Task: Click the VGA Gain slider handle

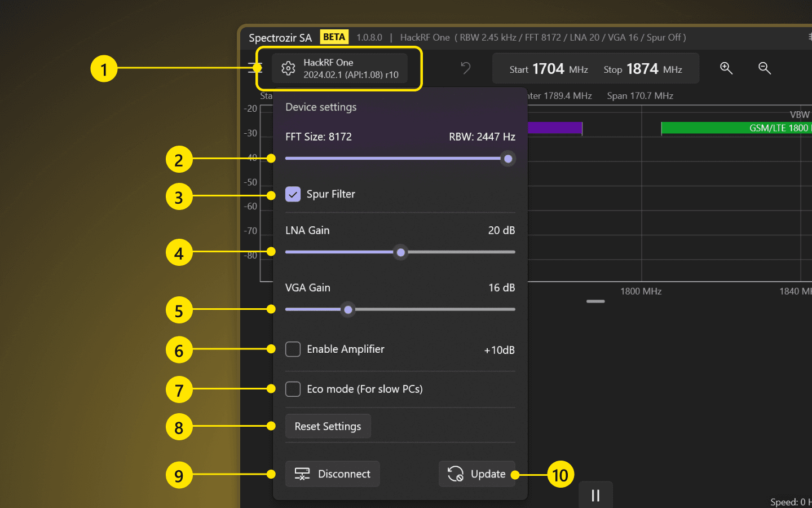Action: coord(348,309)
